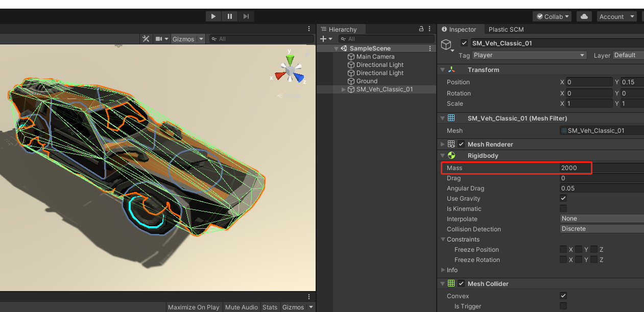Disable the Convex checkbox in Mesh Collider
The image size is (644, 312).
563,296
